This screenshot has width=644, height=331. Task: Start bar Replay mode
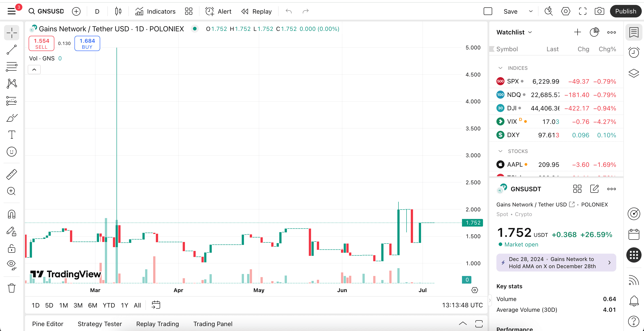256,11
